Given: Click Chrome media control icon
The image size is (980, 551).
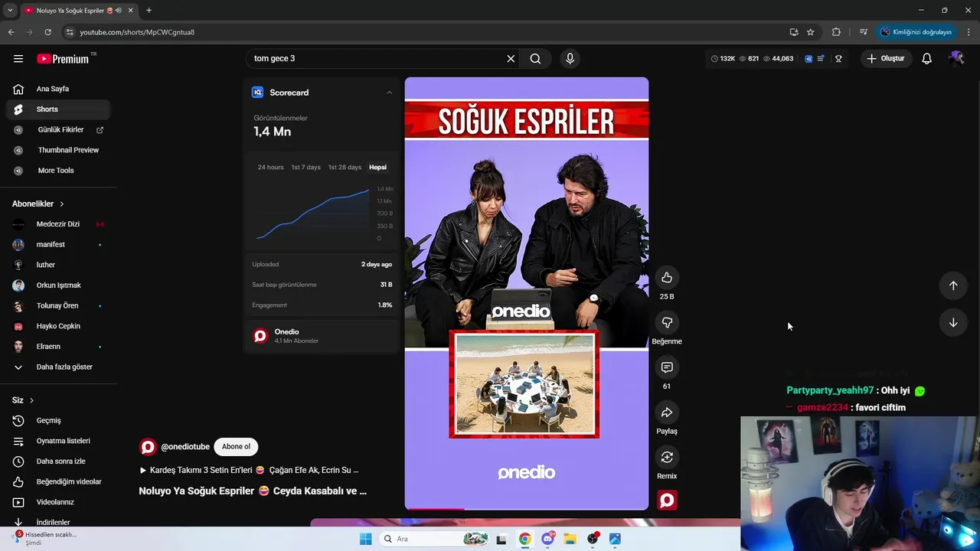Looking at the screenshot, I should tap(864, 32).
